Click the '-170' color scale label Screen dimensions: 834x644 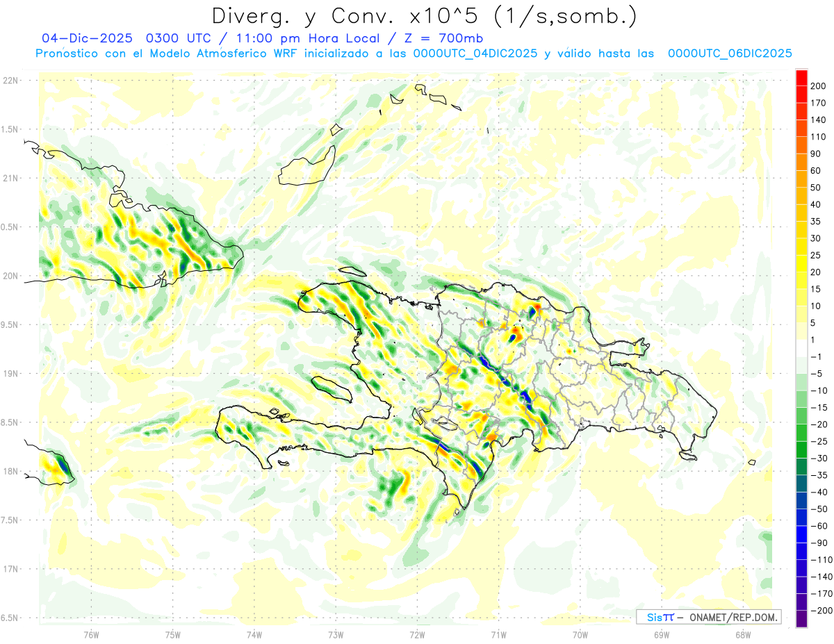point(822,594)
